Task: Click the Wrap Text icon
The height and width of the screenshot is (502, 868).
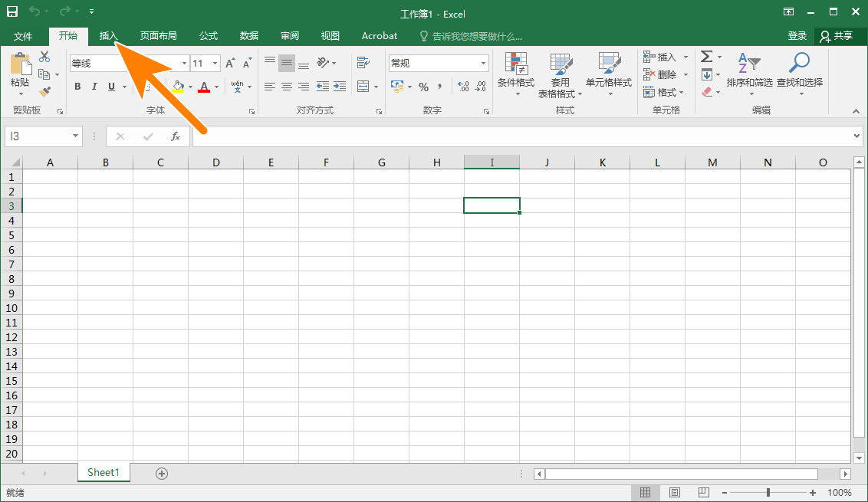Action: point(363,63)
